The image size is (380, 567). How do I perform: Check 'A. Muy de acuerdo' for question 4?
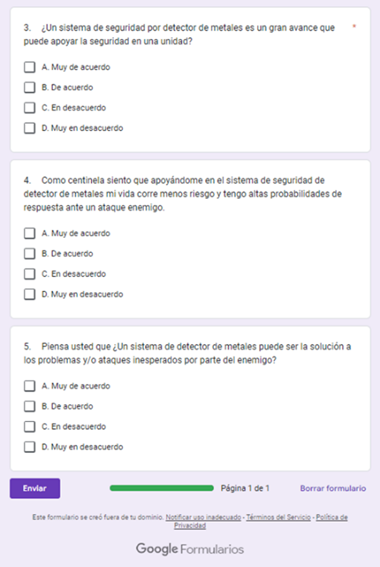(x=30, y=233)
